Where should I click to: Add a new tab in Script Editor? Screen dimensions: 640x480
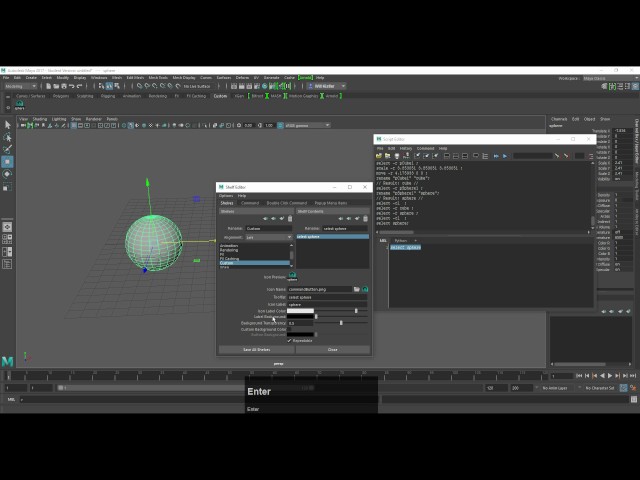[416, 240]
